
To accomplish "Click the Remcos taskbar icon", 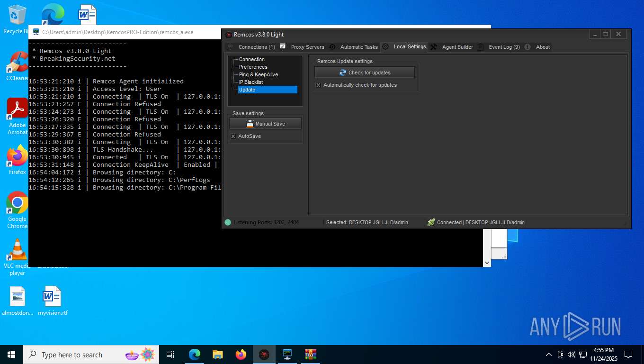I will (264, 355).
